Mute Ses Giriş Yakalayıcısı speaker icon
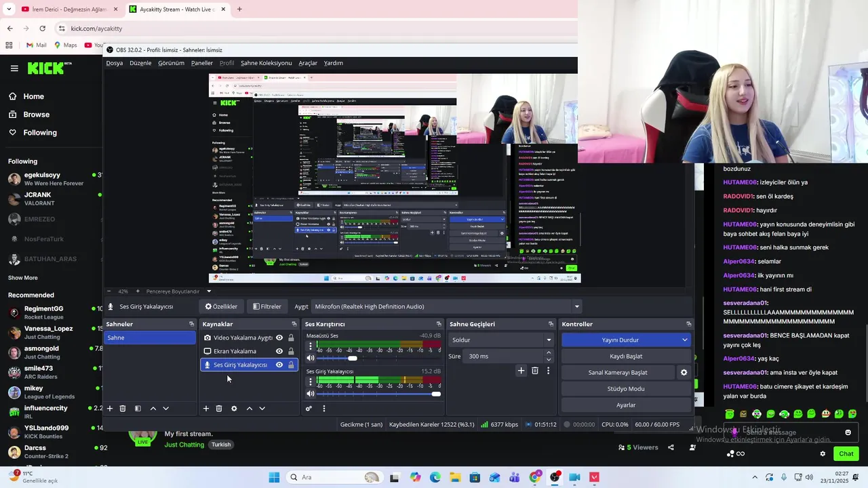 pos(311,394)
